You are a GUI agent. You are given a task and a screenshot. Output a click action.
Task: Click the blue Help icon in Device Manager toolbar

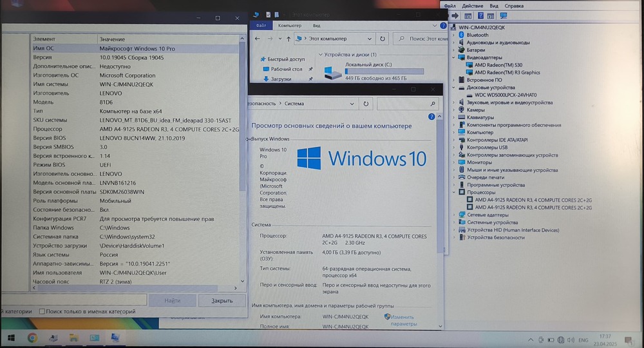click(480, 15)
